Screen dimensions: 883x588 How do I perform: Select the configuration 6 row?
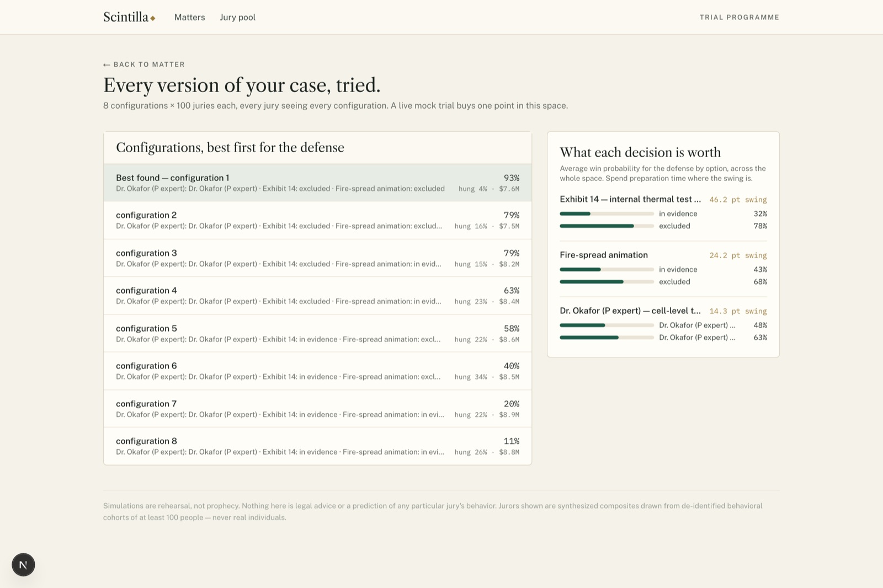[317, 371]
